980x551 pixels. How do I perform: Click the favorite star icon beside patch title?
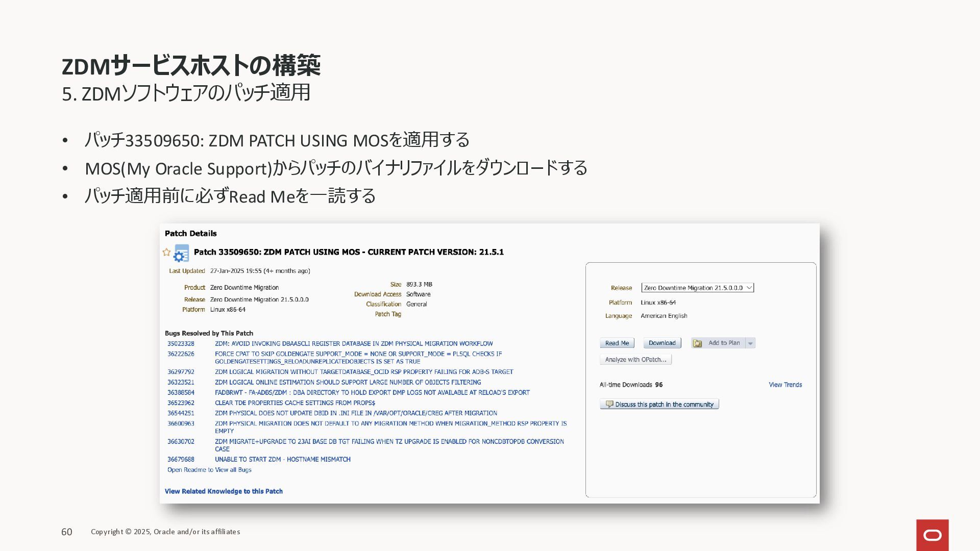pyautogui.click(x=166, y=252)
